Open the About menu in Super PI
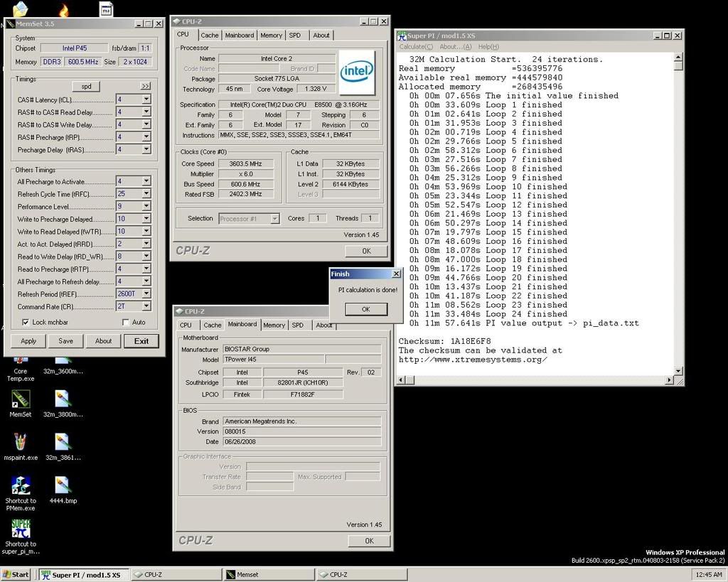 click(456, 47)
